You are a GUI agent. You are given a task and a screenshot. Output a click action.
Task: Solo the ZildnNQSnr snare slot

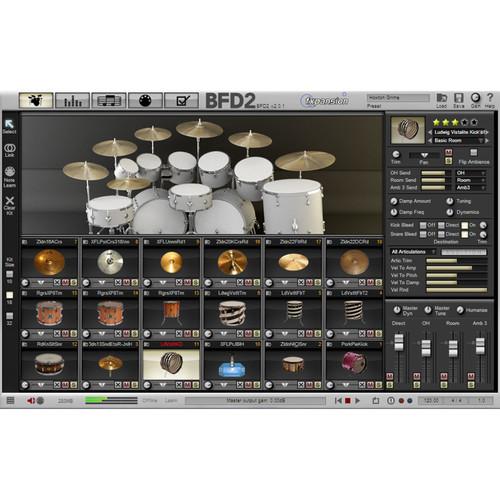(x=318, y=385)
